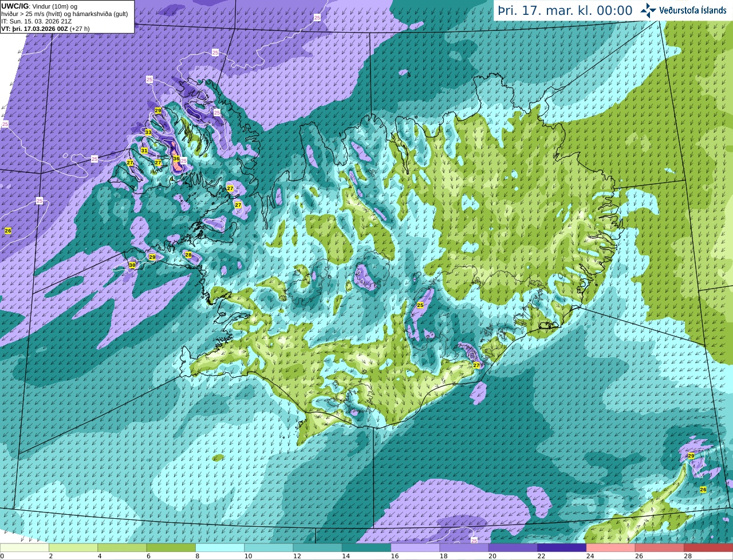733x560 pixels.
Task: Click the IT: Sun. 15. 03. 2026 21Z line
Action: click(x=36, y=21)
